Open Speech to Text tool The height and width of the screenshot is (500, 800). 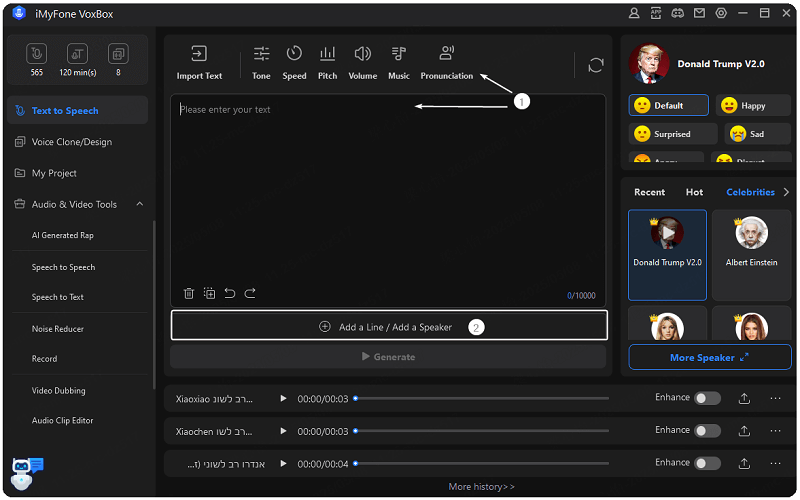pyautogui.click(x=58, y=297)
